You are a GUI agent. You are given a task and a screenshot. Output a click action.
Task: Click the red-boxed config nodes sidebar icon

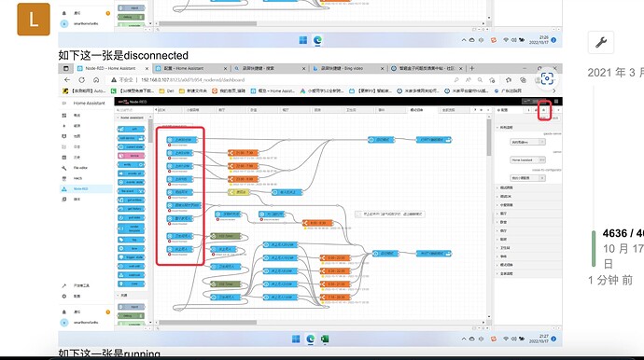tap(544, 110)
